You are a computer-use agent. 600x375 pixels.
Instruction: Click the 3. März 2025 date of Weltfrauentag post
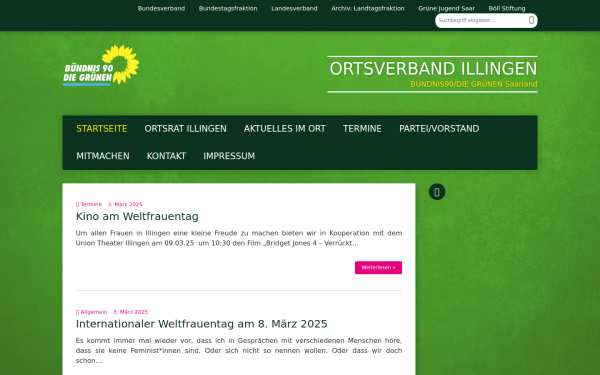click(130, 312)
